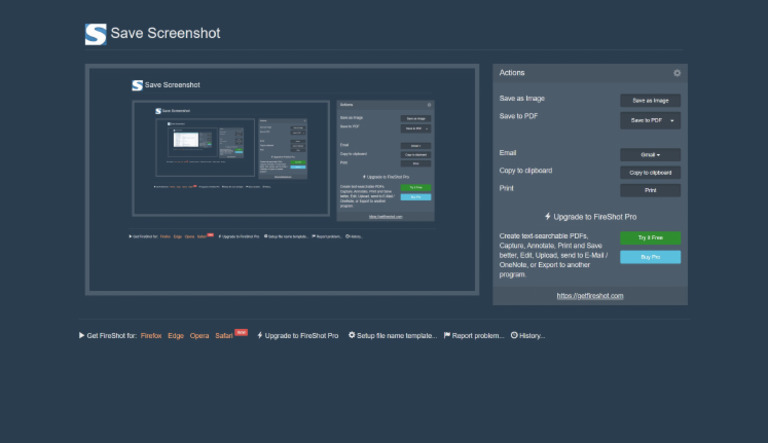The height and width of the screenshot is (443, 768).
Task: Click the Edge link
Action: pos(176,336)
